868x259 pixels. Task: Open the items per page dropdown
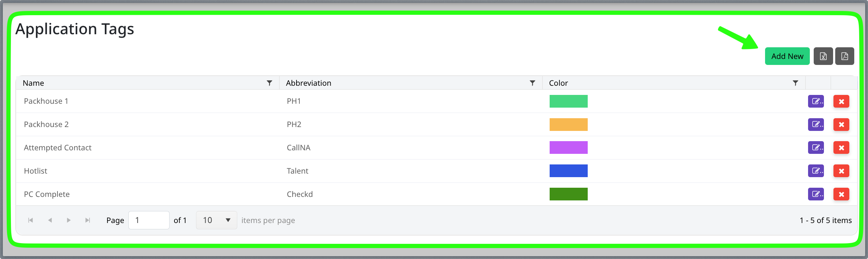[216, 220]
